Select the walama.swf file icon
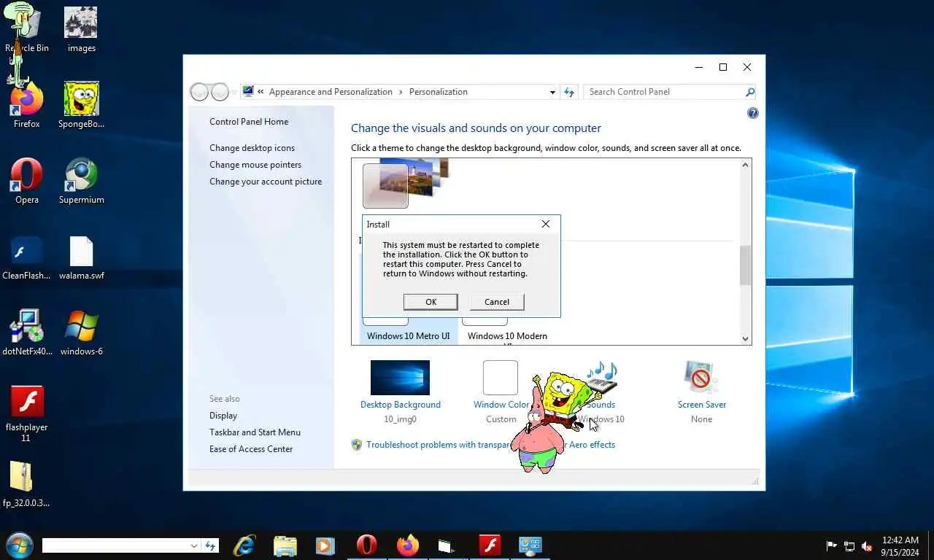934x560 pixels. click(81, 257)
